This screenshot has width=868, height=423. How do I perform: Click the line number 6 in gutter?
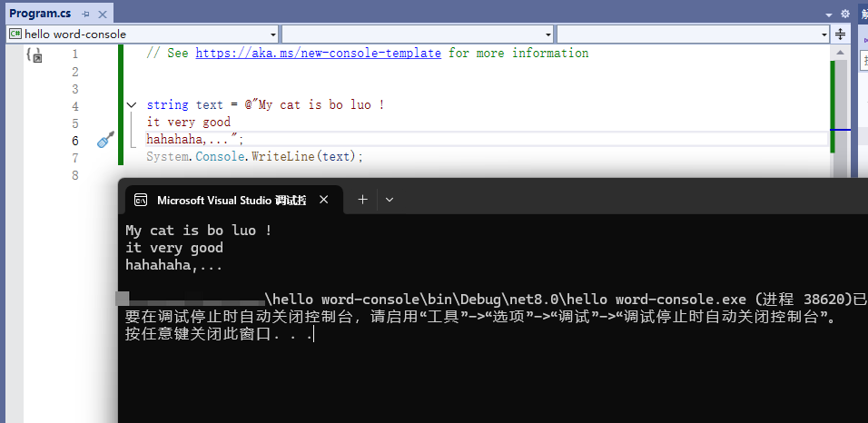(x=75, y=141)
